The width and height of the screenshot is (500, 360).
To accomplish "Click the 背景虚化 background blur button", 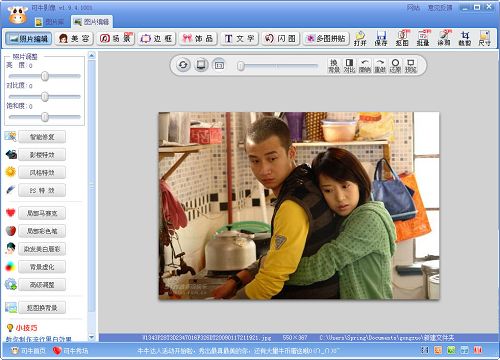I will (x=42, y=267).
